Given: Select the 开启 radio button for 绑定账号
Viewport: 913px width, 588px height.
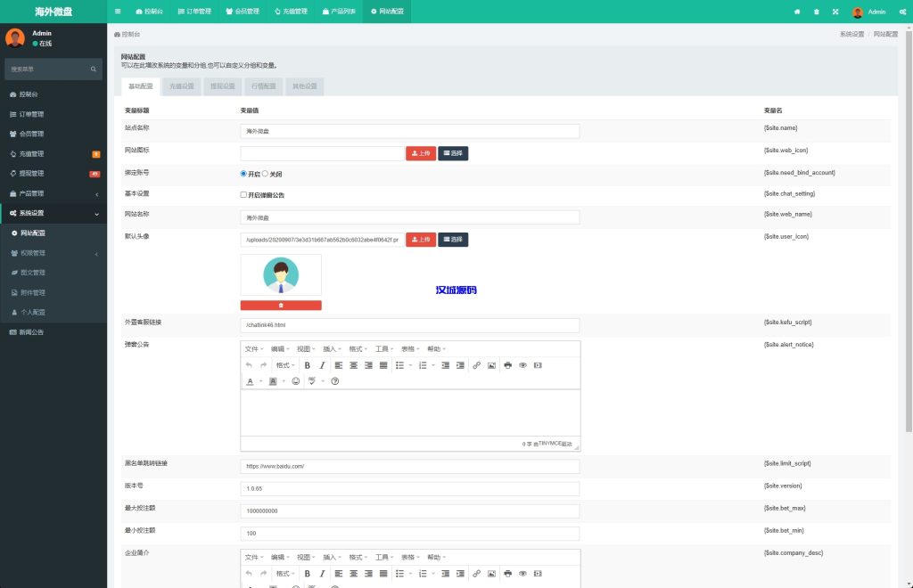Looking at the screenshot, I should tap(244, 174).
